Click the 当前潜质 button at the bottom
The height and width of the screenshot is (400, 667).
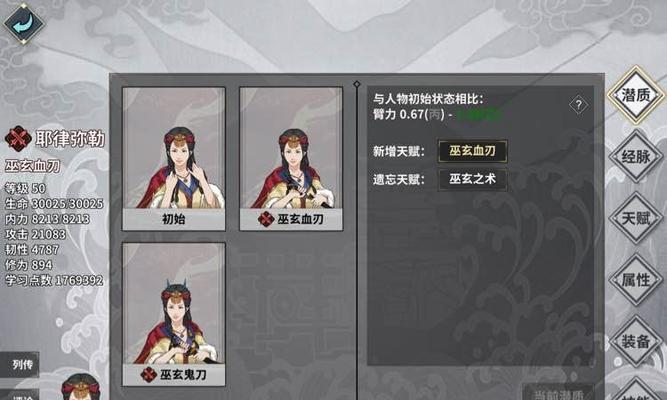558,394
